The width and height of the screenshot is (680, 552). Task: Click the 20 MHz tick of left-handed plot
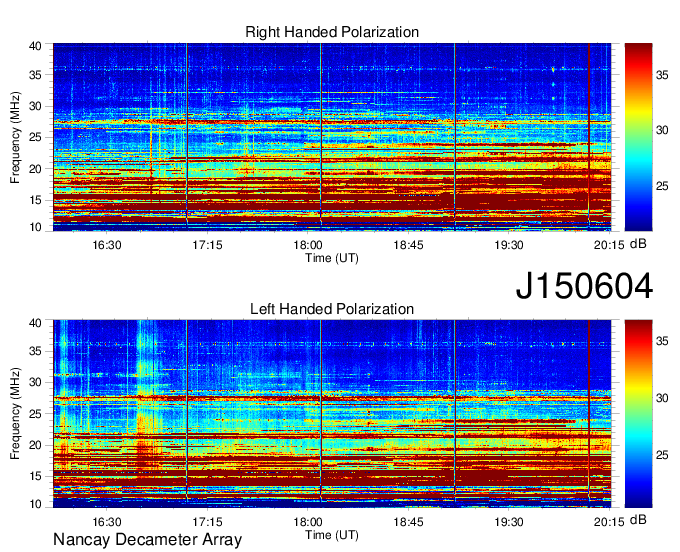pyautogui.click(x=35, y=445)
